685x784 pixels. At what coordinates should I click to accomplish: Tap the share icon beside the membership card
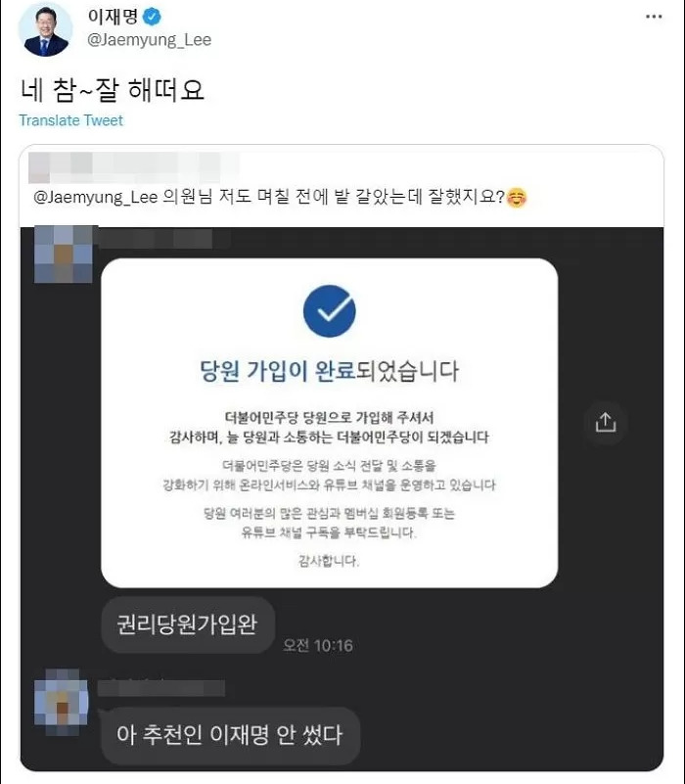tap(606, 423)
